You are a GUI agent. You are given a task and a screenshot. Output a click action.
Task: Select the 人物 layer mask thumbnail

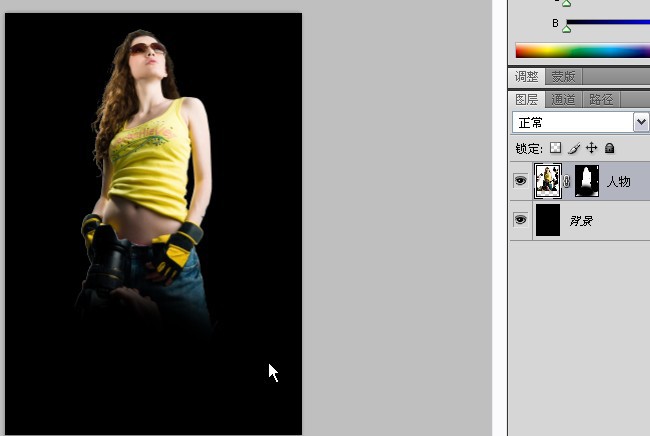[587, 181]
